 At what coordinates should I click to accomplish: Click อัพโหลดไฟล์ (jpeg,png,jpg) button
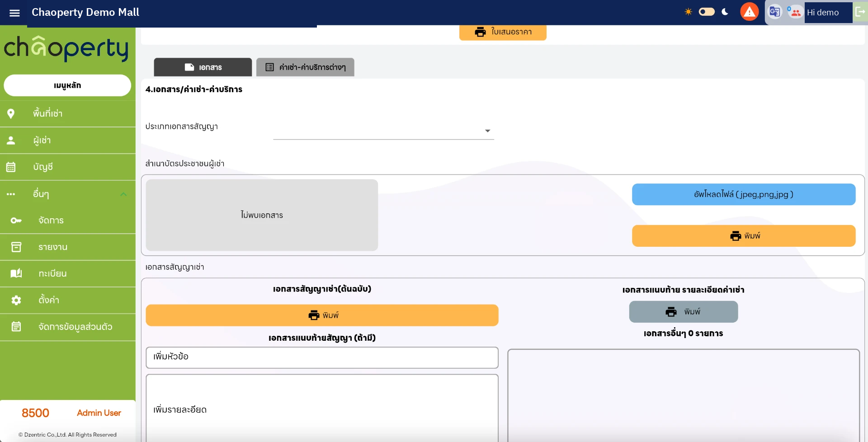(744, 194)
